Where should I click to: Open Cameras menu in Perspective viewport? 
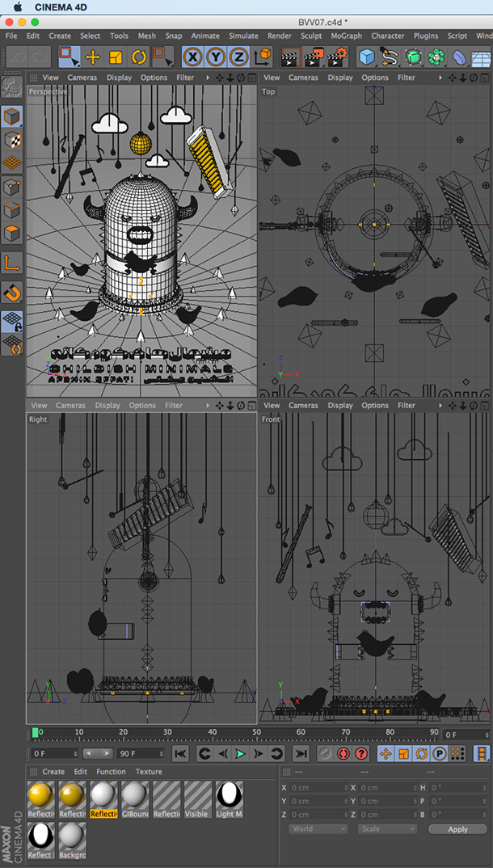pyautogui.click(x=82, y=78)
